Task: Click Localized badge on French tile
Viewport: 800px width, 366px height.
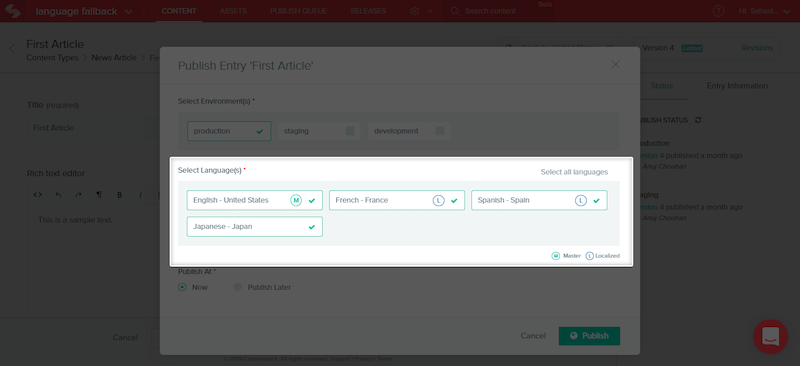Action: [438, 201]
